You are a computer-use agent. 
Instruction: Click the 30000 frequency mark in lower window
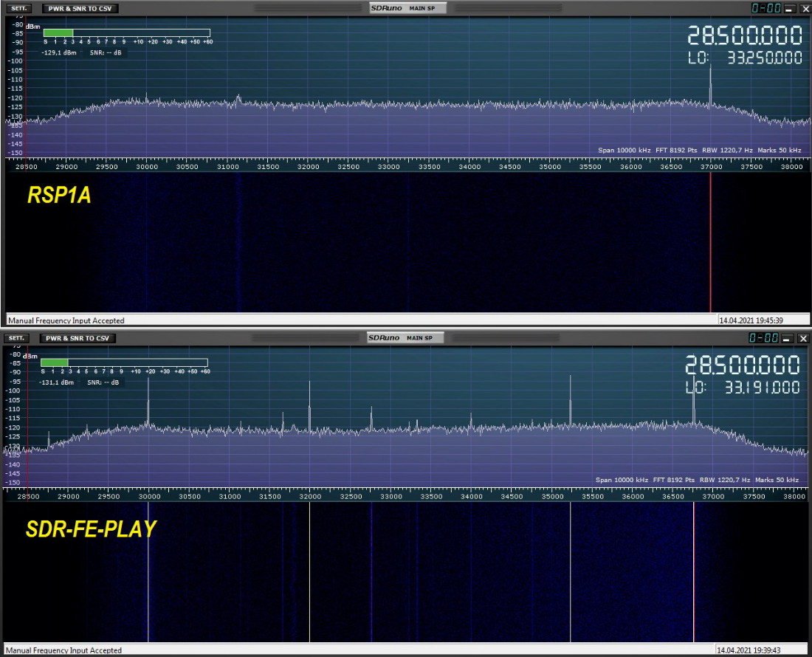pyautogui.click(x=149, y=497)
